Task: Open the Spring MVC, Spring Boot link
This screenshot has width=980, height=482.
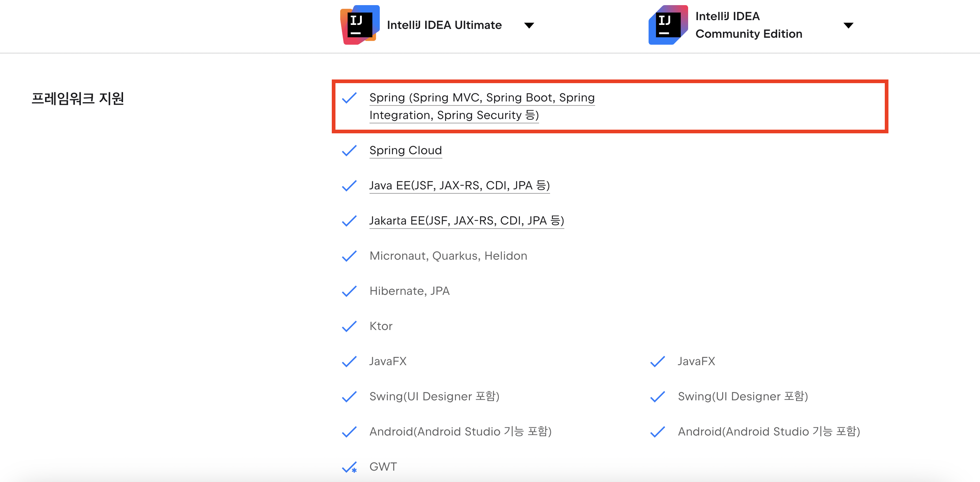Action: tap(482, 106)
